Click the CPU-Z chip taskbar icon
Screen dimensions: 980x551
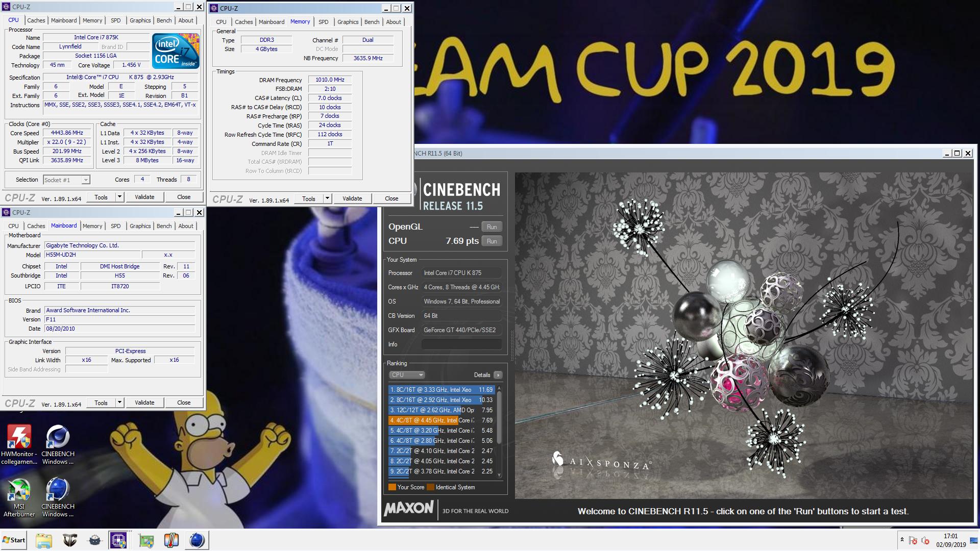pyautogui.click(x=118, y=540)
